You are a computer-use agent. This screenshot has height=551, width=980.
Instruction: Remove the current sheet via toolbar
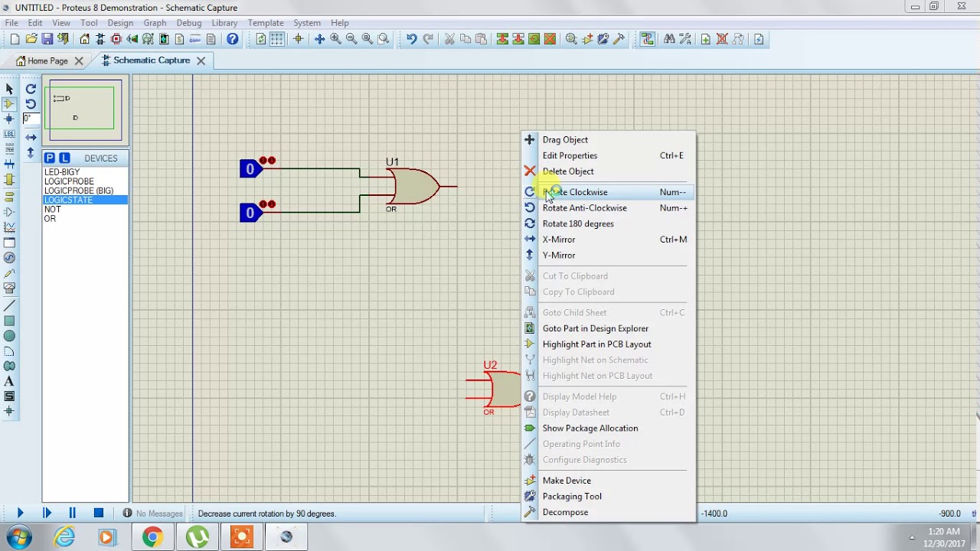click(x=722, y=39)
